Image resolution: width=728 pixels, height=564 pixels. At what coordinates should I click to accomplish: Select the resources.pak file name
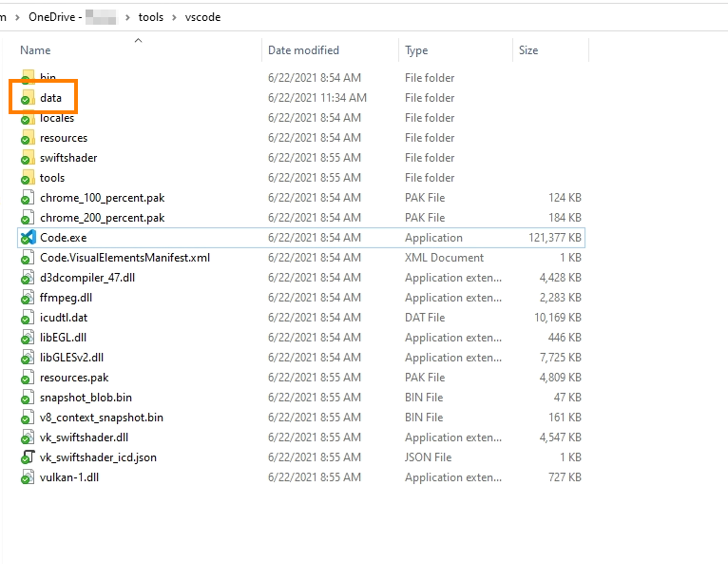tap(74, 378)
